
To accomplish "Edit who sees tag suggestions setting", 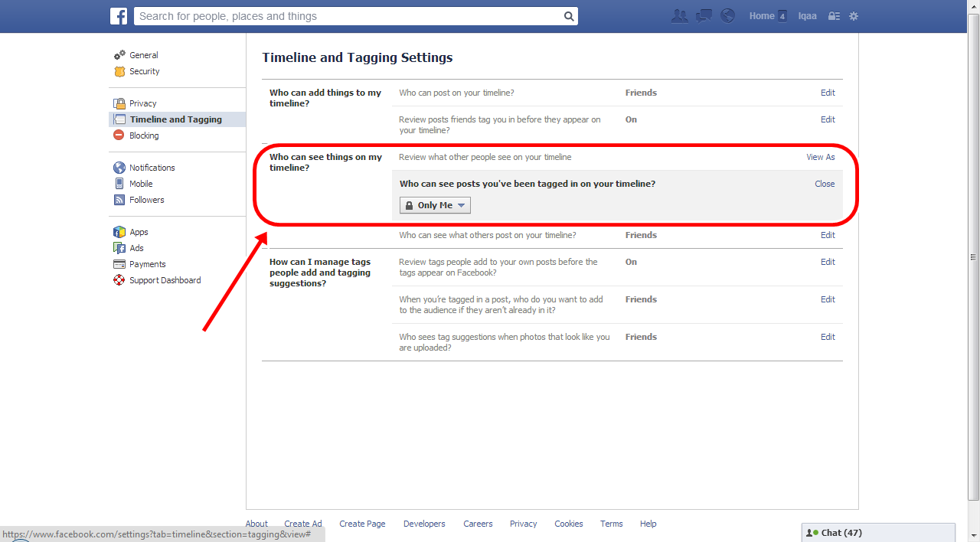I will coord(828,337).
